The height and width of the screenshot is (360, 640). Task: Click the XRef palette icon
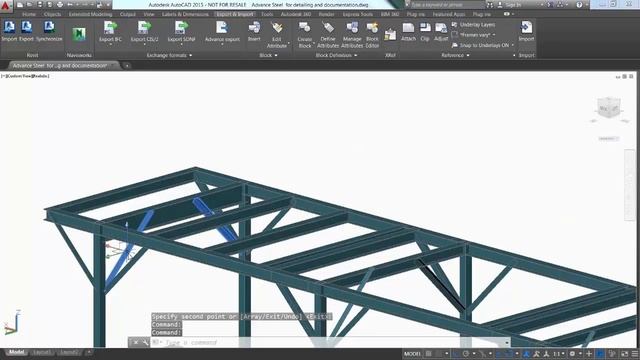[390, 35]
